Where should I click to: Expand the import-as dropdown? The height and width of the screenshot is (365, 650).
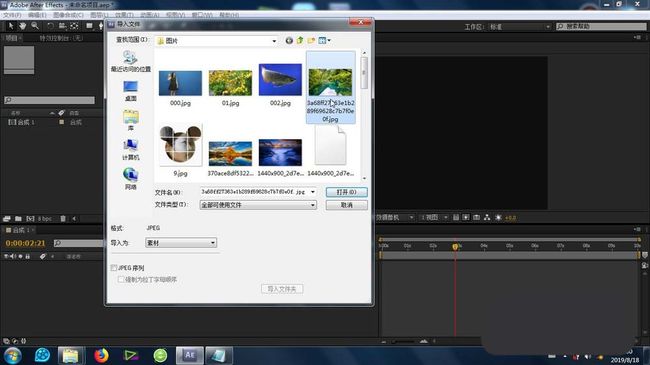pos(181,243)
